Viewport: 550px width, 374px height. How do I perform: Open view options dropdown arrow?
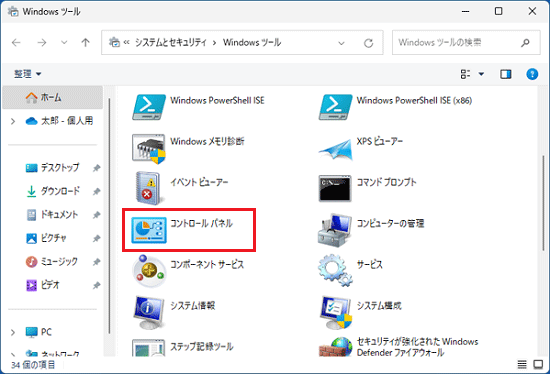coord(481,74)
